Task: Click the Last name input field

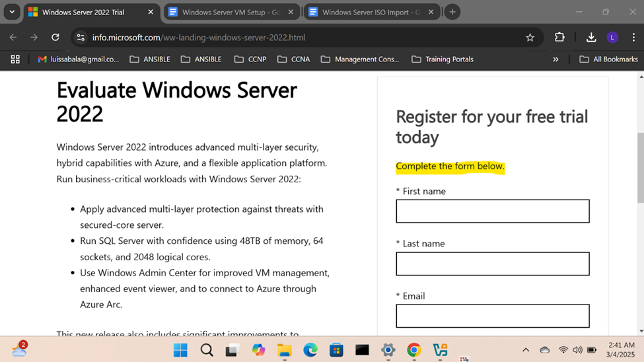Action: (x=493, y=264)
